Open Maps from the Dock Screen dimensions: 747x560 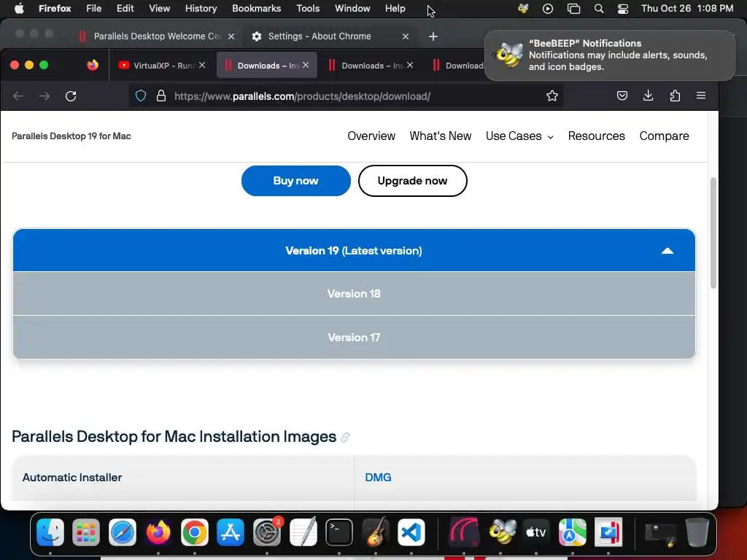(x=572, y=532)
